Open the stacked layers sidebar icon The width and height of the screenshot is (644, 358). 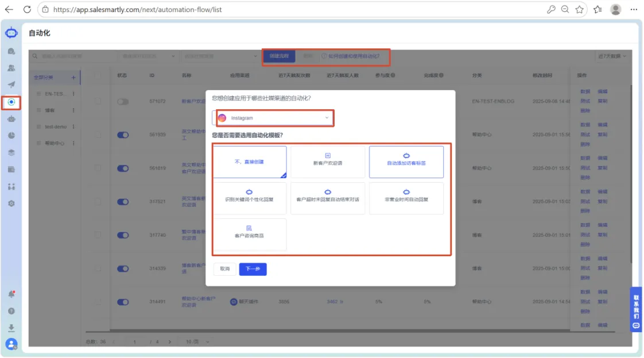[x=11, y=152]
